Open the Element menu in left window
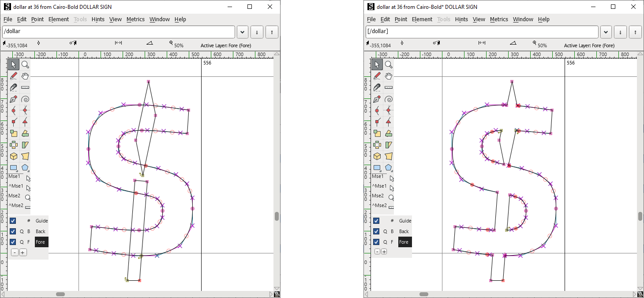 point(59,19)
